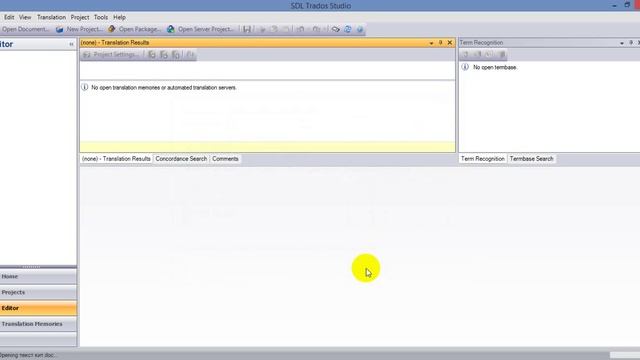640x360 pixels.
Task: Select the Term Recognition tab
Action: (x=482, y=159)
